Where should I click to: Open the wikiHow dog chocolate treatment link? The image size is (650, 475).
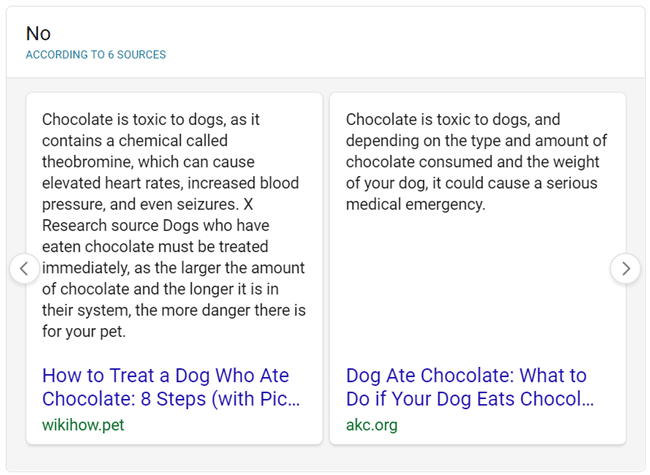click(x=171, y=387)
